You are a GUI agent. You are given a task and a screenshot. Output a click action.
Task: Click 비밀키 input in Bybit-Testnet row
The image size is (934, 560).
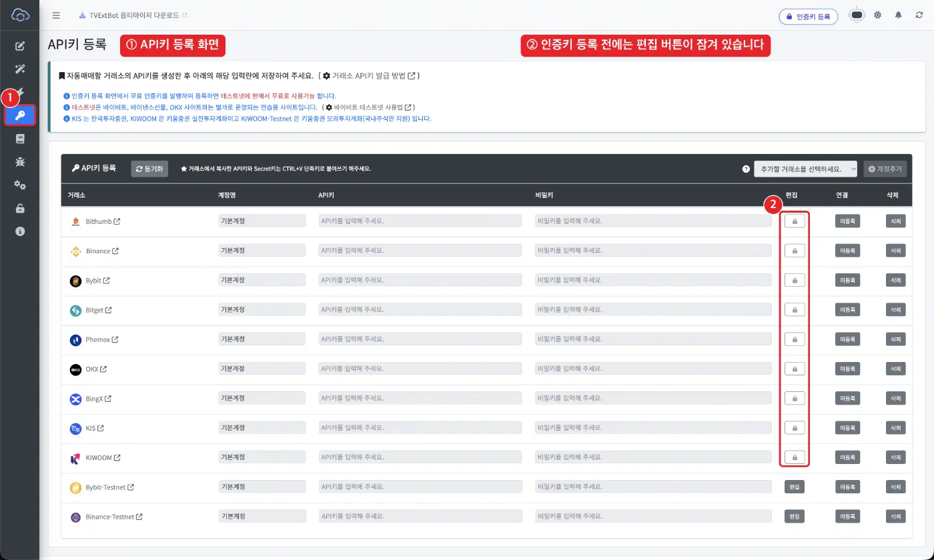point(653,487)
